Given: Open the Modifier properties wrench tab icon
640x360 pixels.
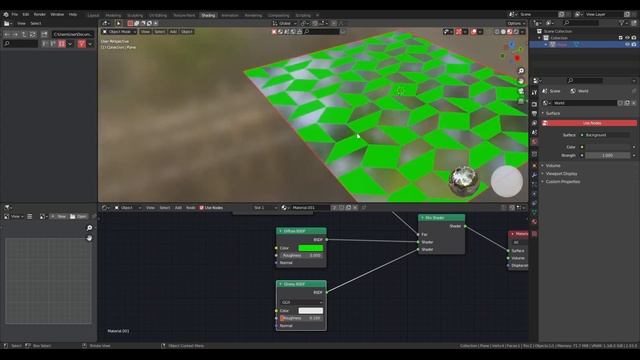Looking at the screenshot, I should tap(534, 175).
